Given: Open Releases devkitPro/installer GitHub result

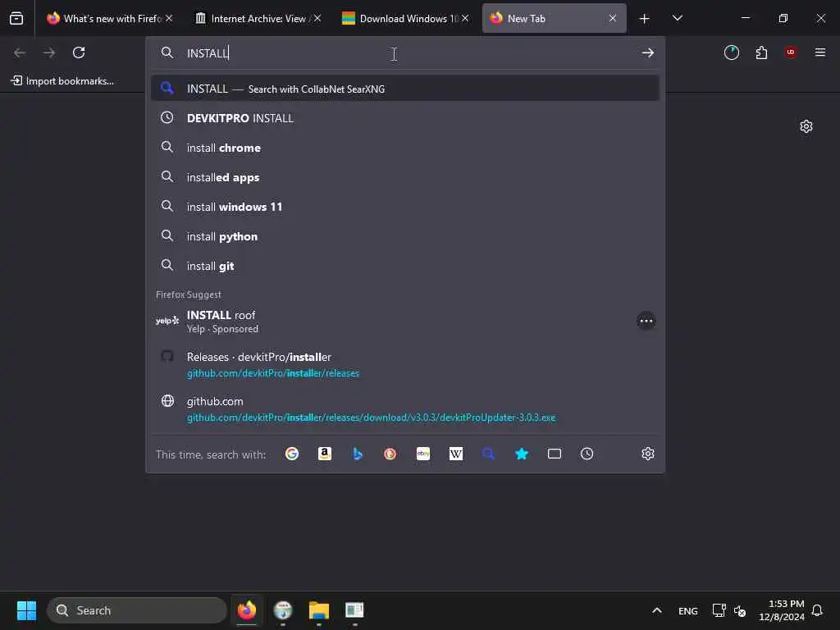Looking at the screenshot, I should pos(405,364).
